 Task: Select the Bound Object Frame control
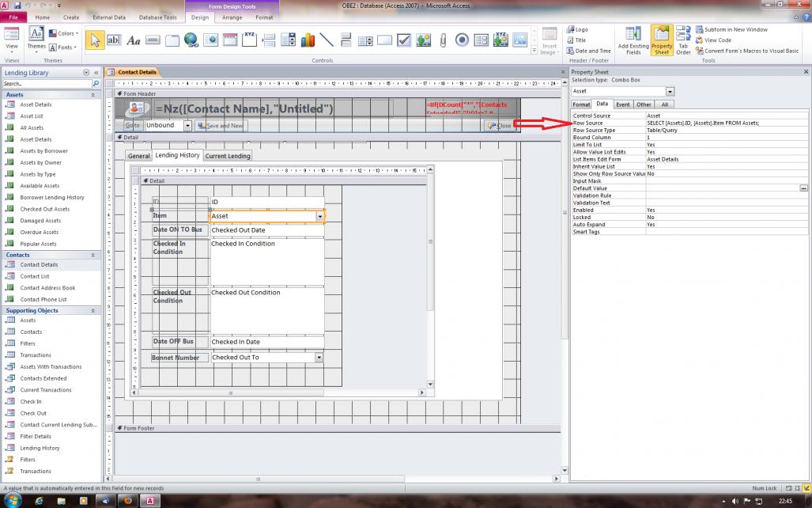[500, 40]
